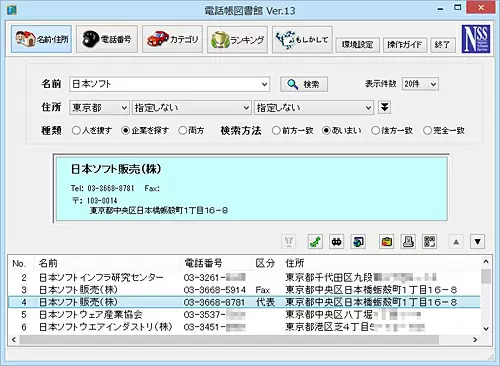
Task: Open the 東京都 prefecture dropdown
Action: click(x=99, y=108)
